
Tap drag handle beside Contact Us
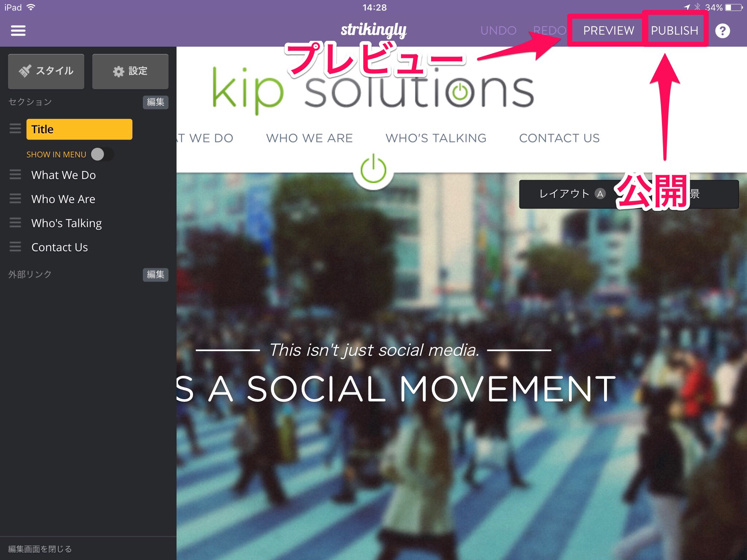[15, 247]
